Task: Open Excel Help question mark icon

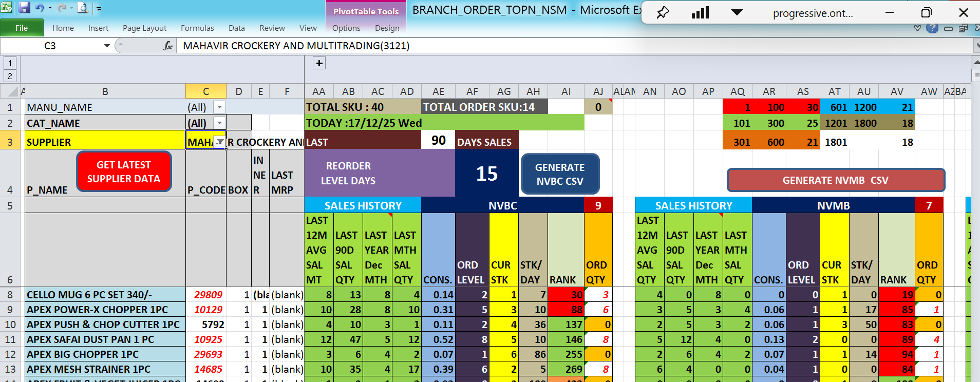Action: [x=932, y=28]
